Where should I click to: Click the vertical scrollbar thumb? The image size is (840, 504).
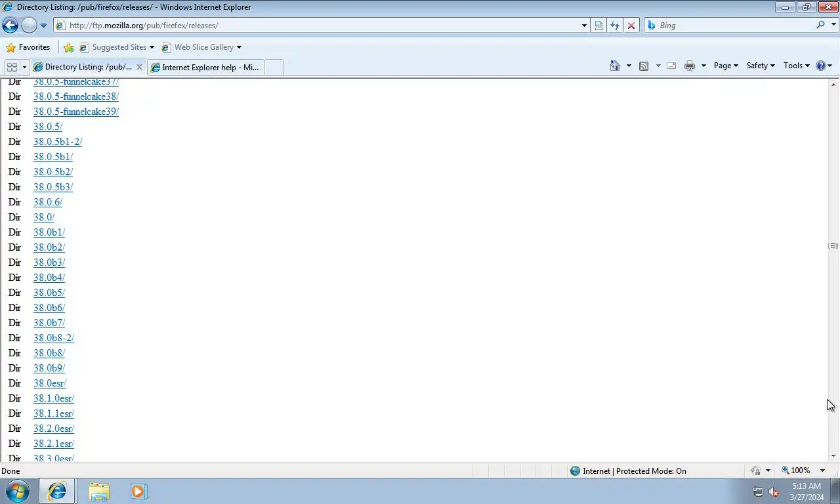(x=833, y=245)
